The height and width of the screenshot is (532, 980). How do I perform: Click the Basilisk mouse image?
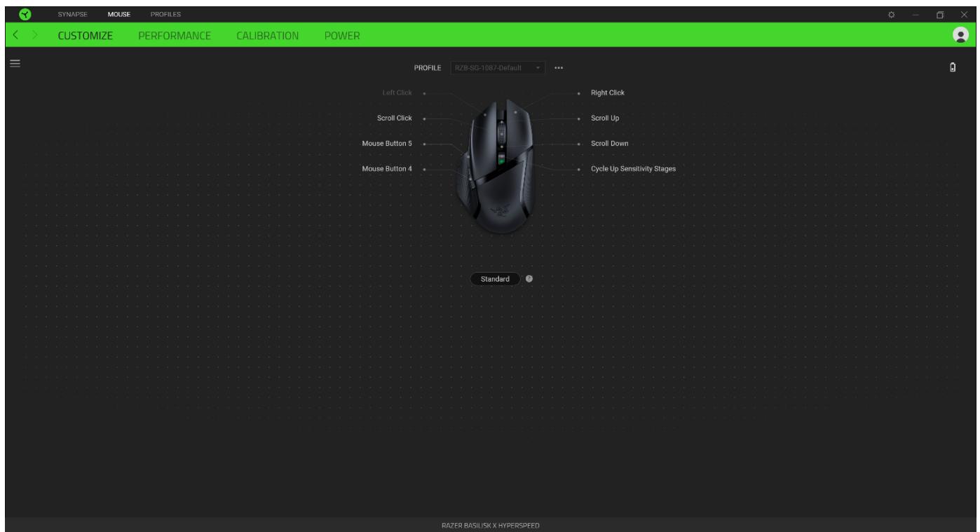tap(497, 166)
